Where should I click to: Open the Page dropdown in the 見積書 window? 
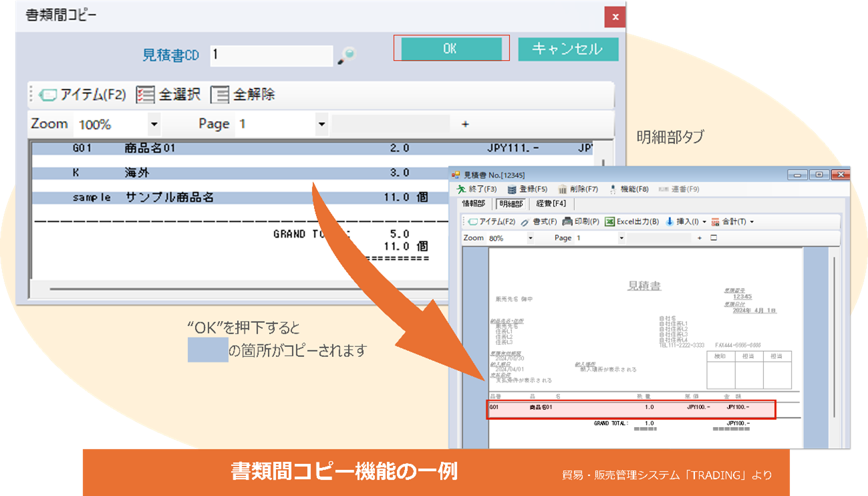[621, 238]
